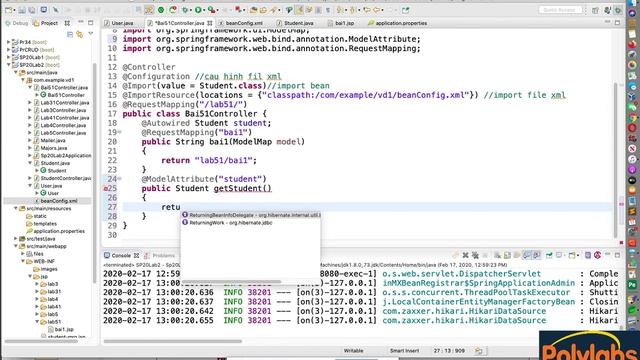Screen dimensions: 640x360
Task: Click the red circular Console toolbar icon
Action: tap(598, 256)
